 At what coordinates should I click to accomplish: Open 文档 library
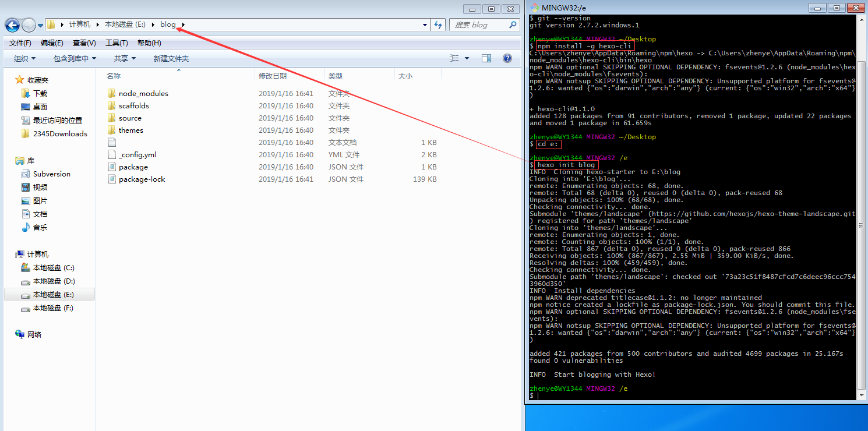(x=40, y=214)
